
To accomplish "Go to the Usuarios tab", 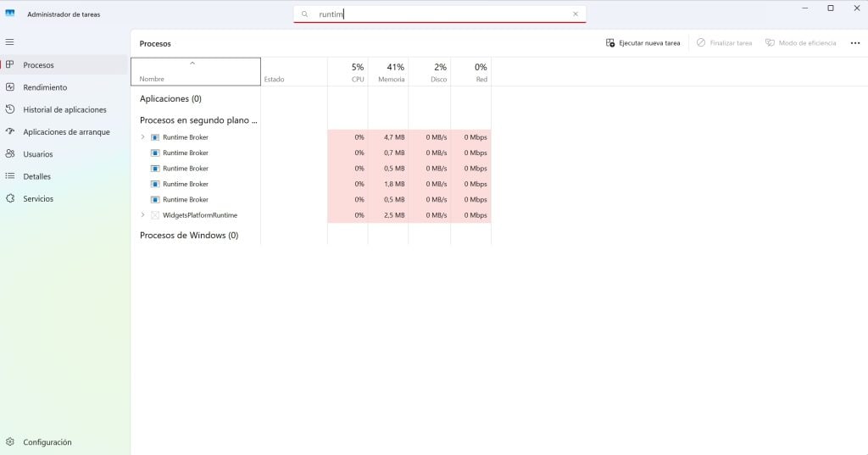I will click(64, 154).
